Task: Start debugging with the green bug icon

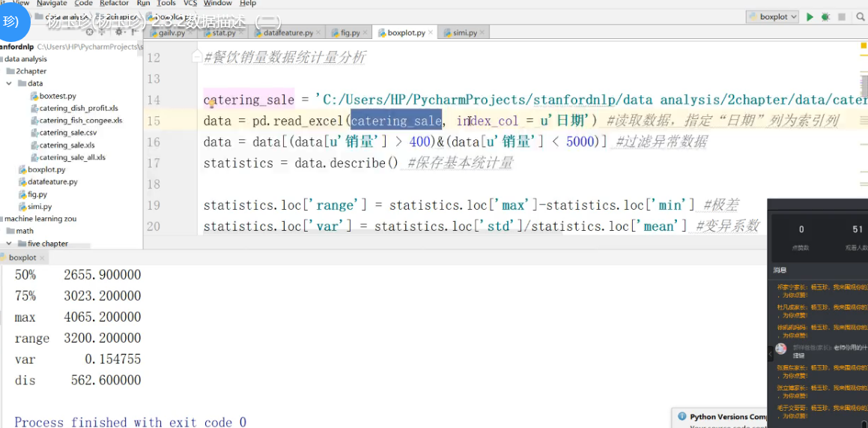Action: pos(825,16)
